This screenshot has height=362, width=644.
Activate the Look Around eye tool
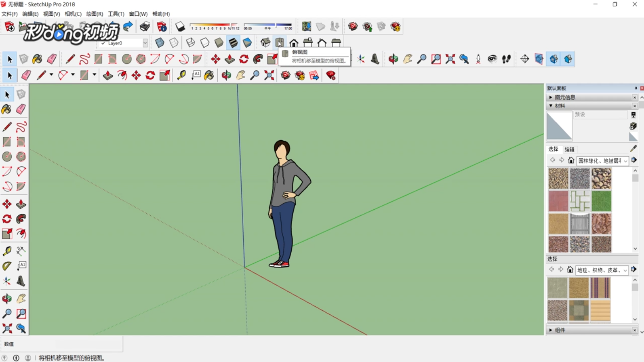tap(492, 59)
